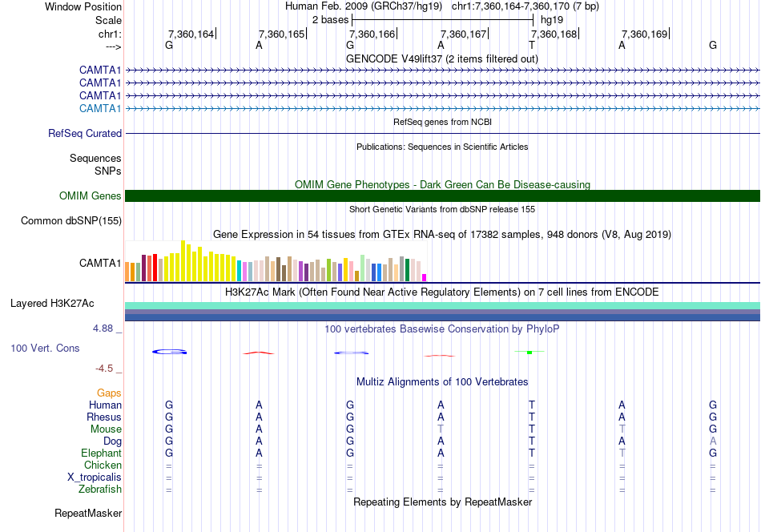
Task: Select the 100 Vert. Cons label
Action: coord(45,348)
